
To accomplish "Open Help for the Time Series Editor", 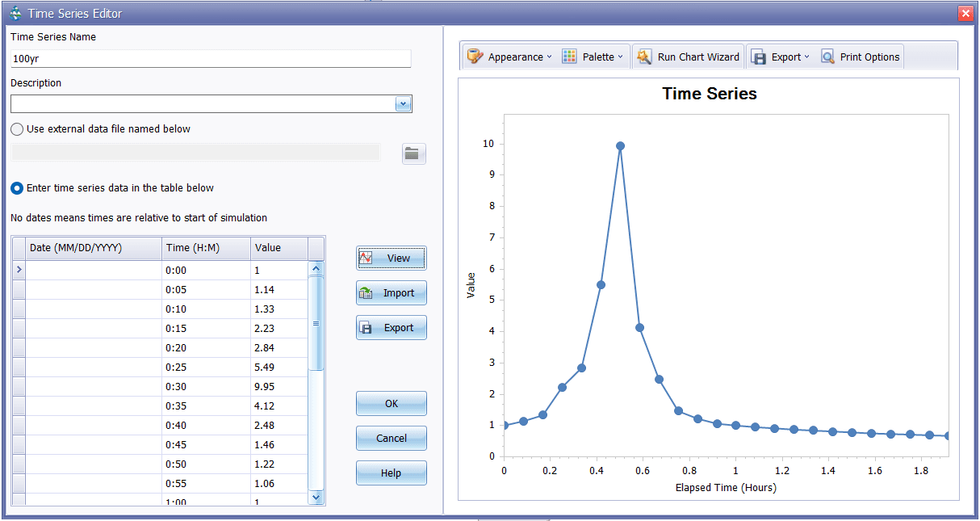I will point(391,473).
